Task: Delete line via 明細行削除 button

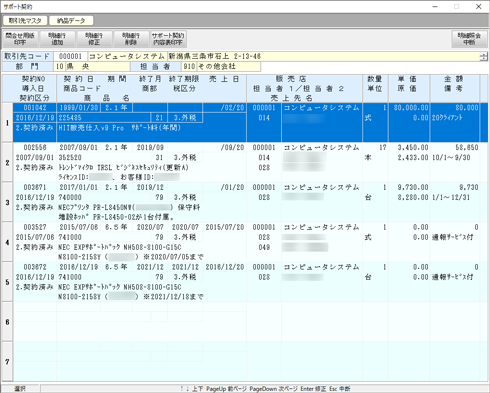Action: point(131,39)
